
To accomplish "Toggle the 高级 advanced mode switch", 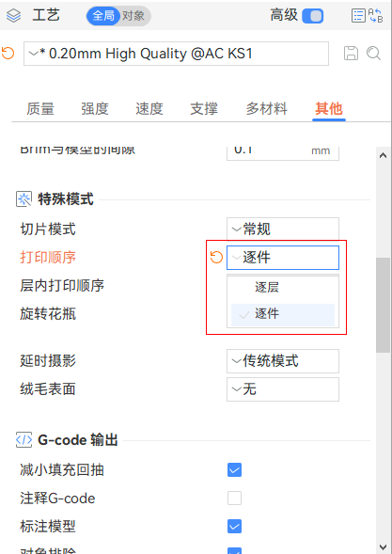I will point(313,16).
